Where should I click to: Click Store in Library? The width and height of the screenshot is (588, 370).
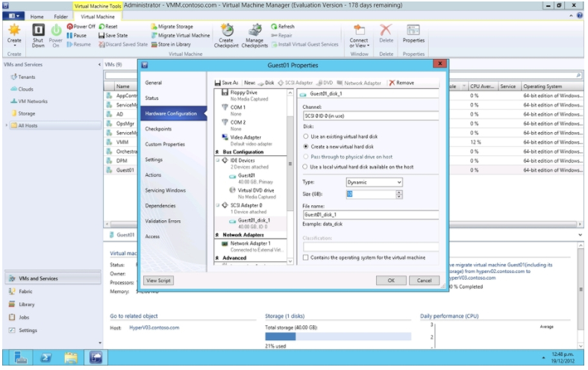pos(171,44)
